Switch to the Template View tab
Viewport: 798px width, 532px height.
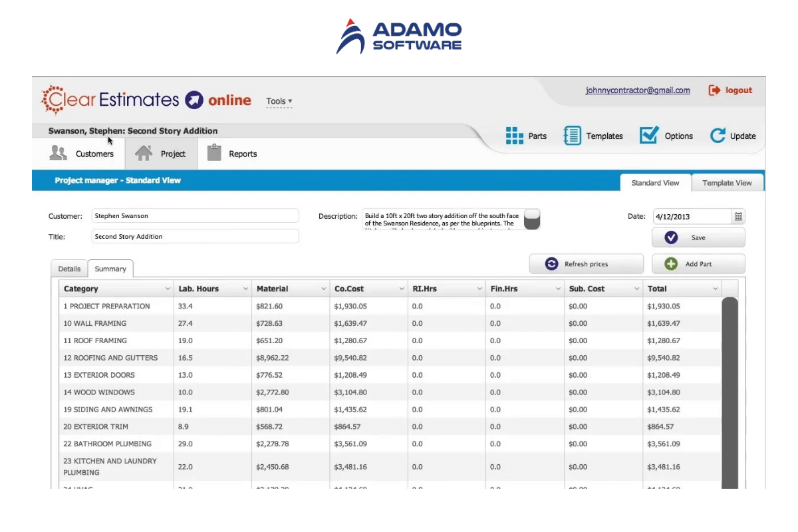click(x=727, y=183)
